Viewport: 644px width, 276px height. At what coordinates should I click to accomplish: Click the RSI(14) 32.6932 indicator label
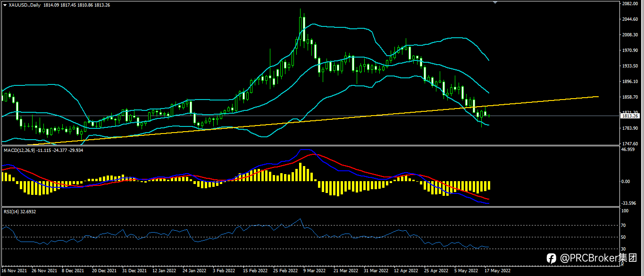point(20,211)
